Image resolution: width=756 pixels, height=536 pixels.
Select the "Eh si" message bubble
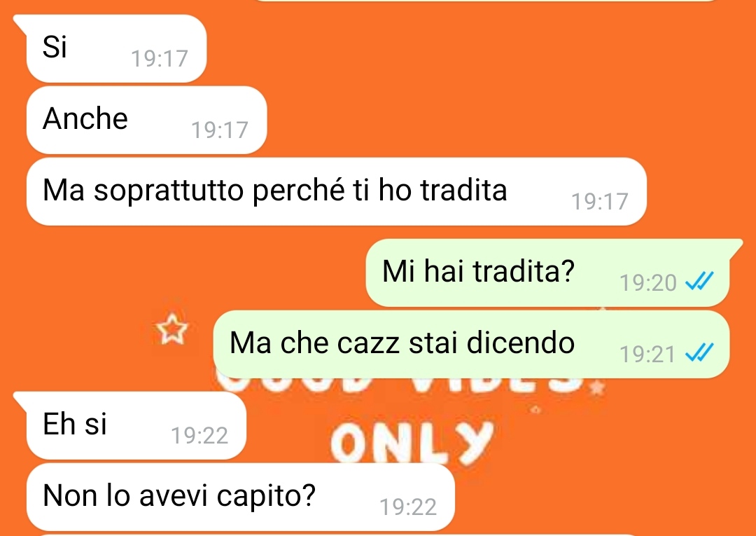pyautogui.click(x=136, y=425)
